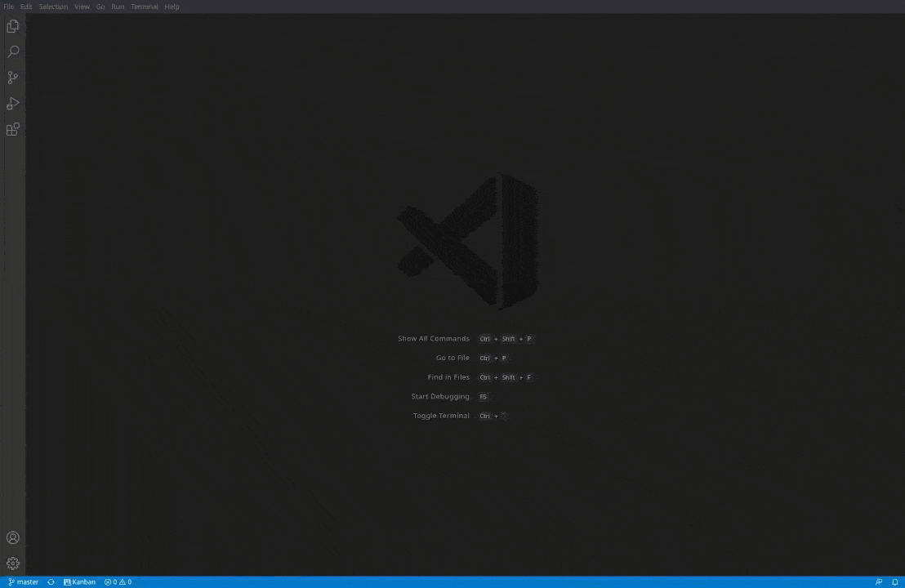
Task: Open the View menu
Action: pos(82,7)
